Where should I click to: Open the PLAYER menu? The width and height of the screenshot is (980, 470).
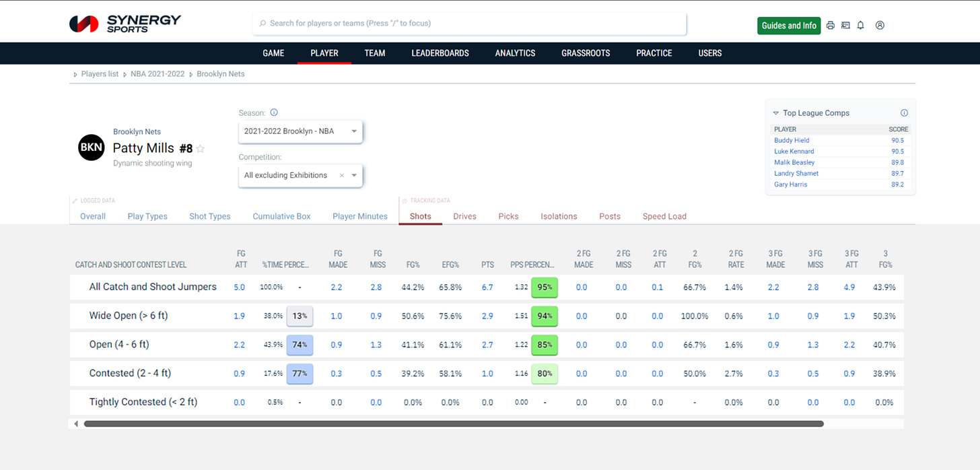(324, 53)
